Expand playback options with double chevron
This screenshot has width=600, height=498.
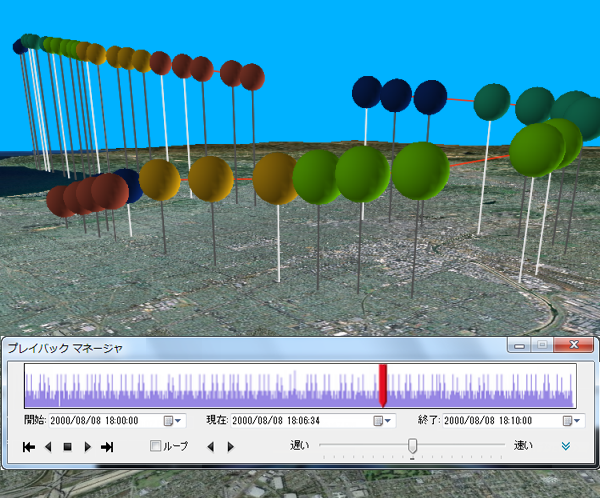(x=566, y=447)
